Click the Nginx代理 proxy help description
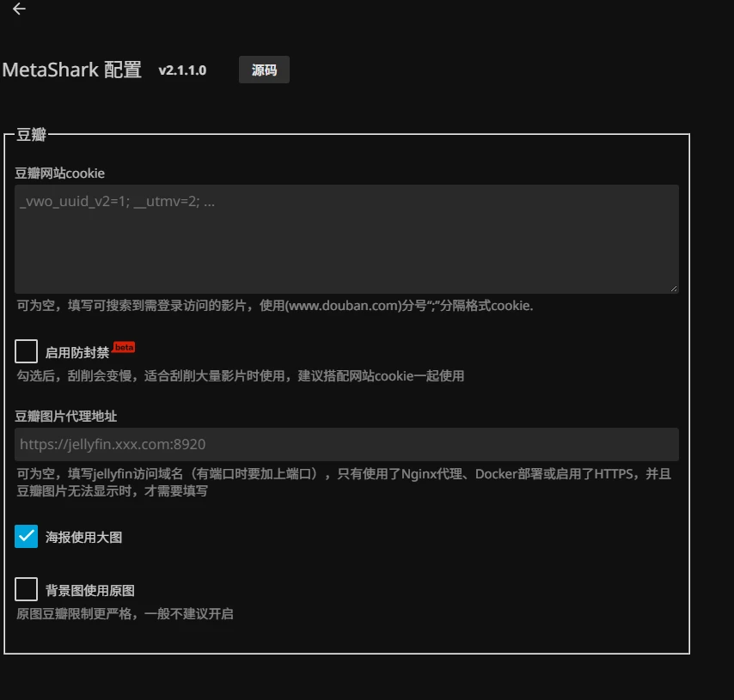The image size is (734, 700). click(x=345, y=483)
